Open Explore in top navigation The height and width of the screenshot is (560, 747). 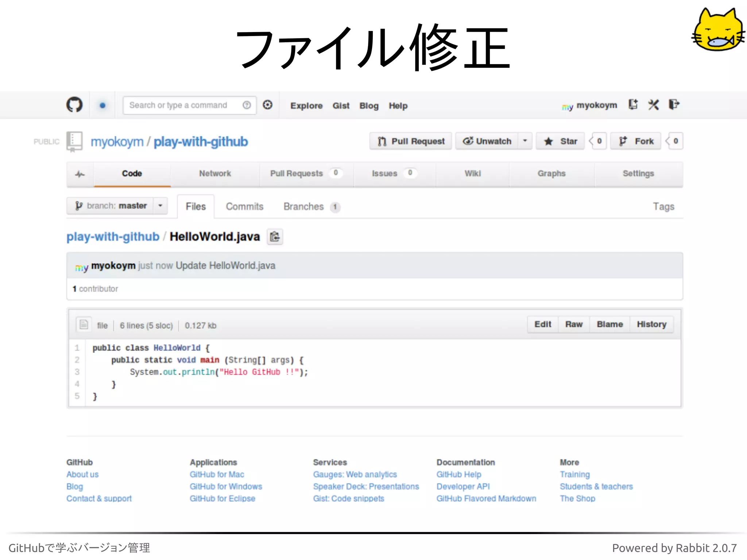306,106
